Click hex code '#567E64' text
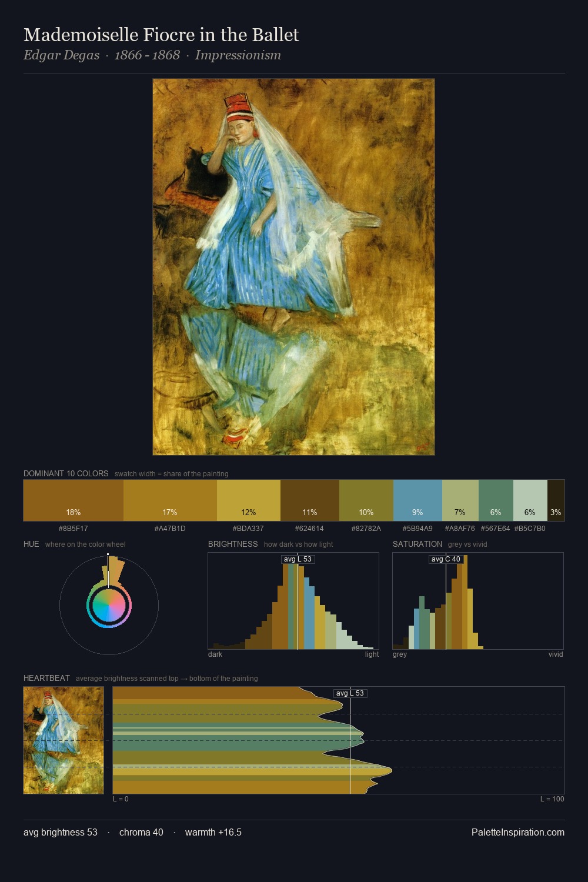The image size is (588, 882). click(496, 529)
